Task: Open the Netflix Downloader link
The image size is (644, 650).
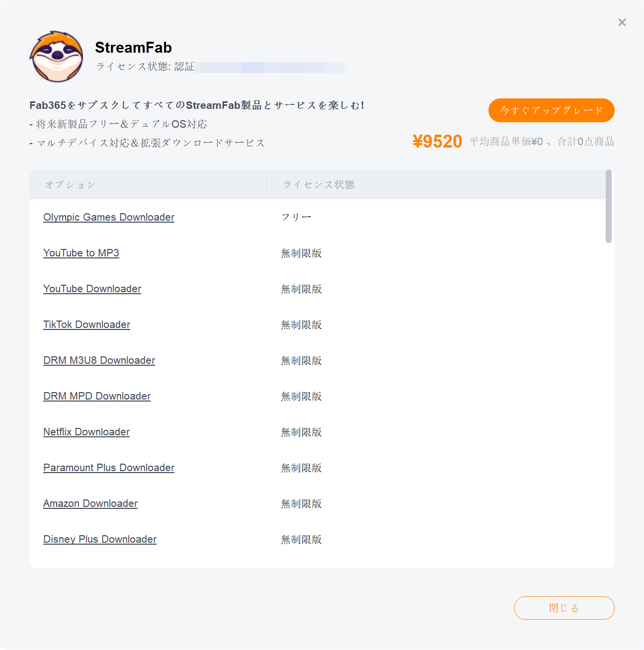Action: click(x=86, y=432)
